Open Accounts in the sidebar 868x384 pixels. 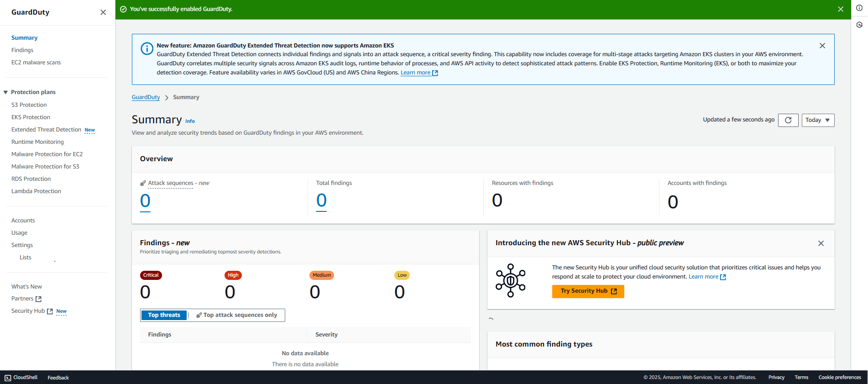coord(23,221)
